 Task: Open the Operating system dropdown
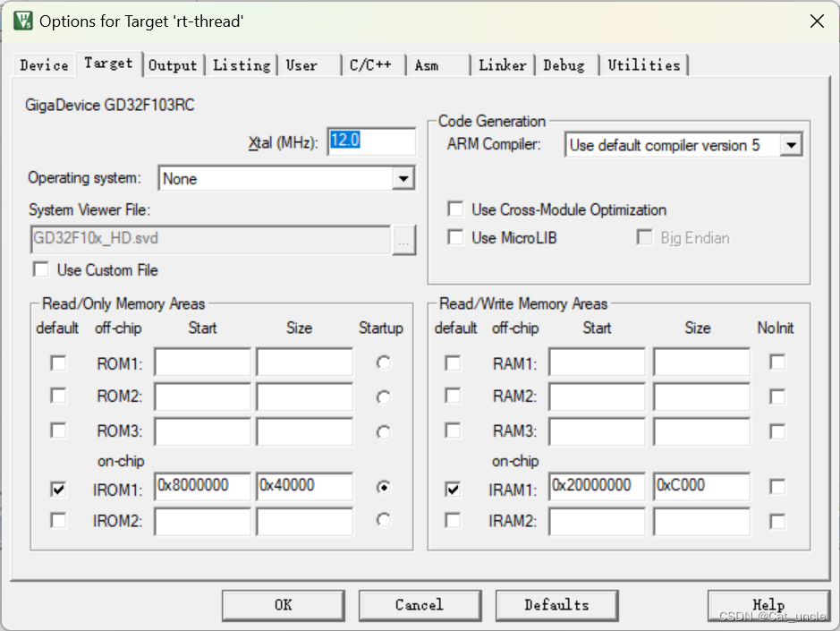[x=403, y=178]
